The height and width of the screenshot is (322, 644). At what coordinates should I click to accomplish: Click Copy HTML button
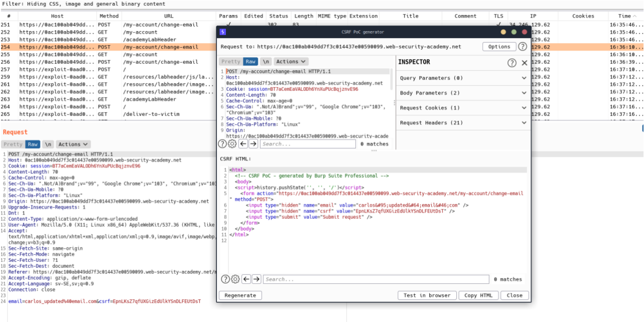(x=478, y=295)
